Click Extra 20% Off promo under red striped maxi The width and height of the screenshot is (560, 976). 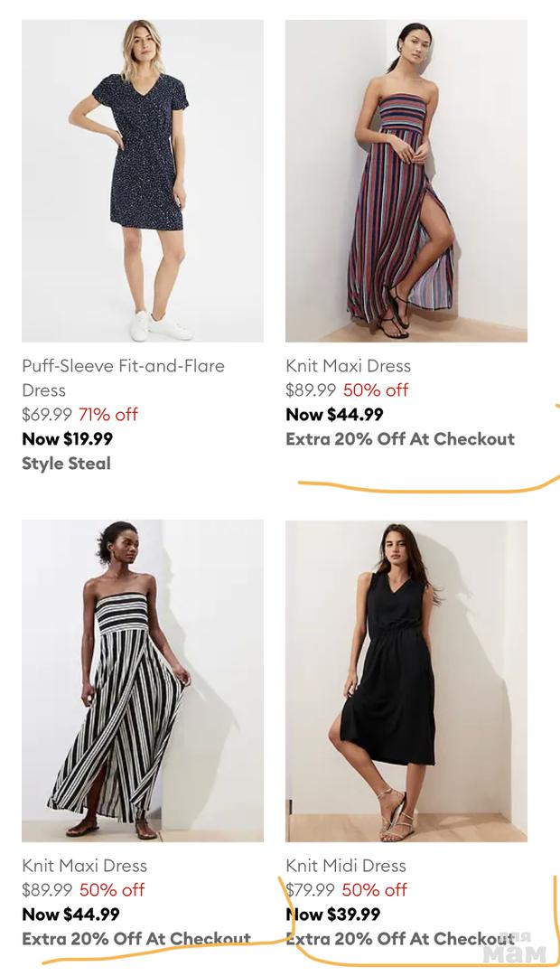click(x=399, y=439)
